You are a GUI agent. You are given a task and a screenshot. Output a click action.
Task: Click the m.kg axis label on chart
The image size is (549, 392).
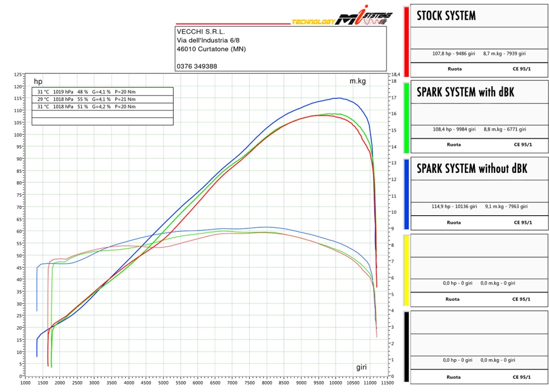tap(357, 81)
